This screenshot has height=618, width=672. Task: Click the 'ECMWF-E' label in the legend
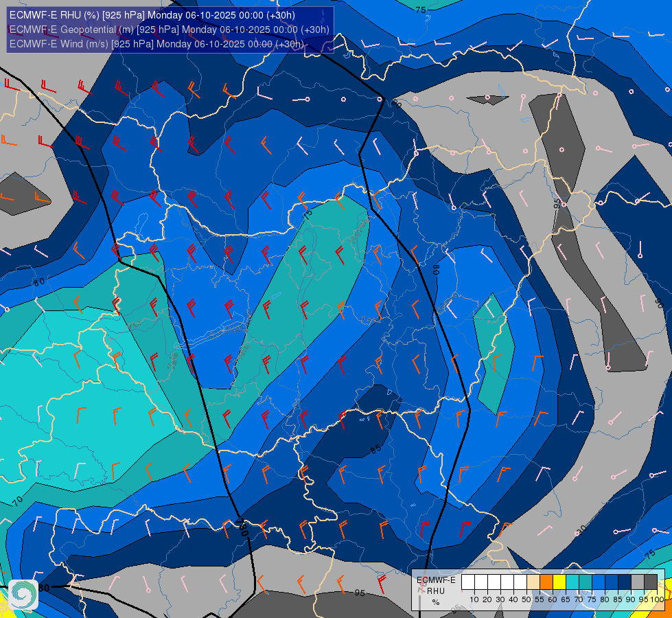tap(436, 580)
